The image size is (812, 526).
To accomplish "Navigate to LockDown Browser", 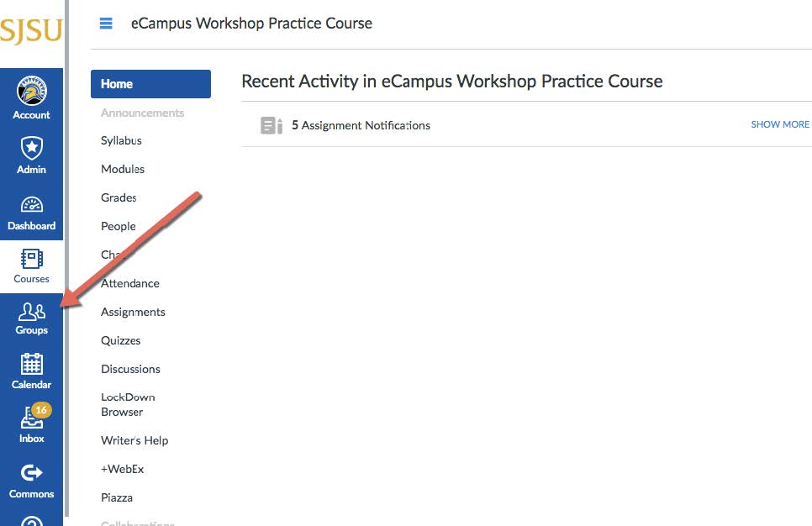I will pyautogui.click(x=128, y=404).
